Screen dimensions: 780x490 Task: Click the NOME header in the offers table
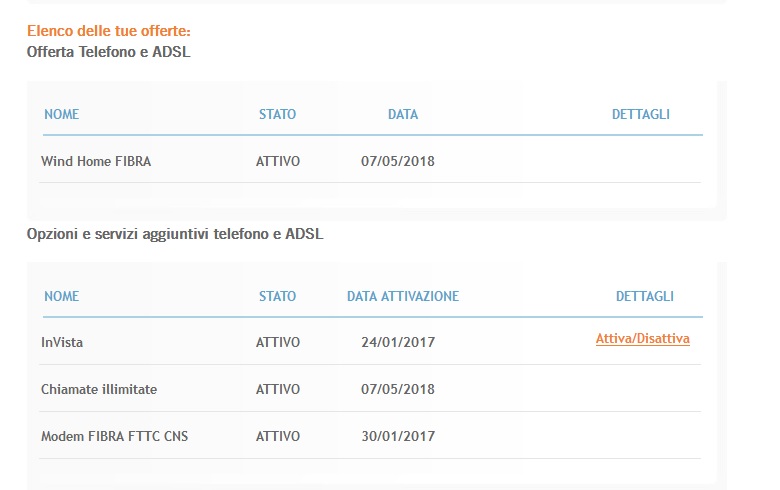61,114
